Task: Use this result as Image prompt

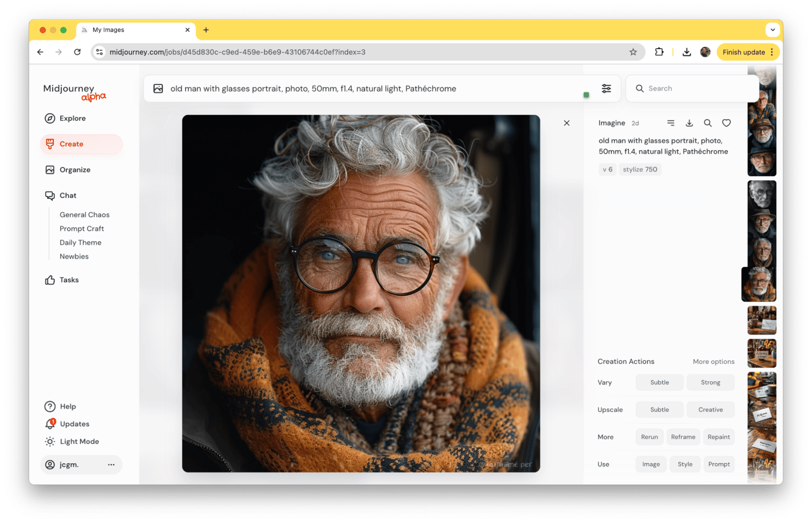Action: [x=651, y=465]
